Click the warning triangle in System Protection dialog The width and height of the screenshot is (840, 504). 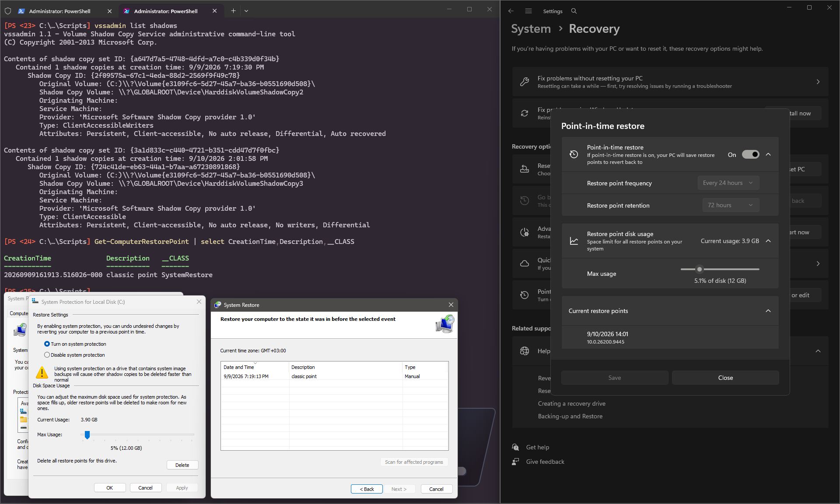tap(42, 372)
